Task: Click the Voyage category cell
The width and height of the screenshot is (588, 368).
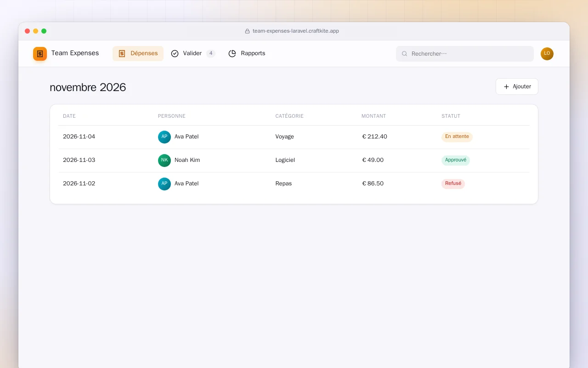Action: pyautogui.click(x=284, y=137)
